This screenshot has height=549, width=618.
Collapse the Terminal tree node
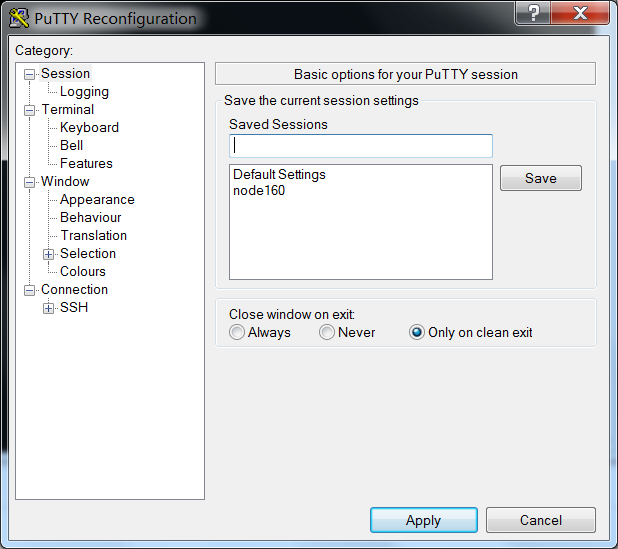coord(29,110)
